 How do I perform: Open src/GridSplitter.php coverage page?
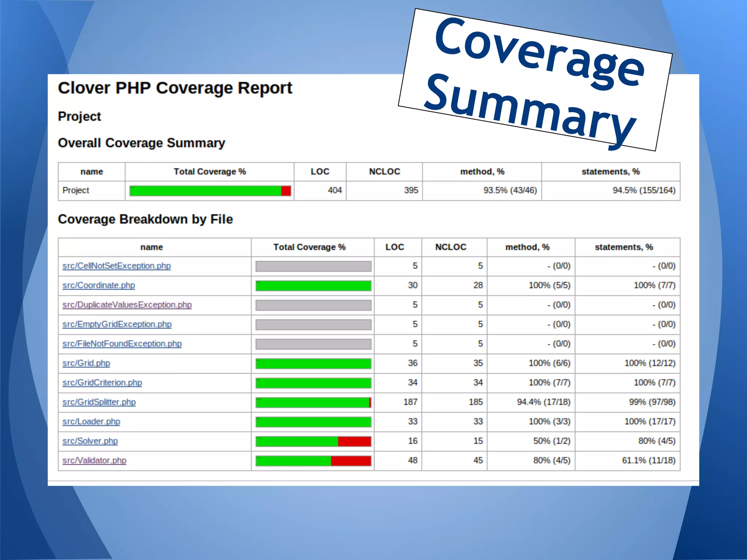(99, 402)
